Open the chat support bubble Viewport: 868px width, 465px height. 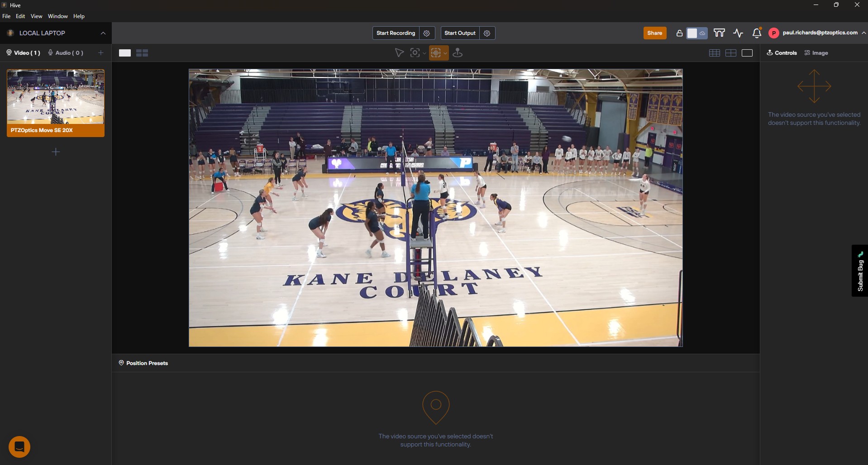20,447
